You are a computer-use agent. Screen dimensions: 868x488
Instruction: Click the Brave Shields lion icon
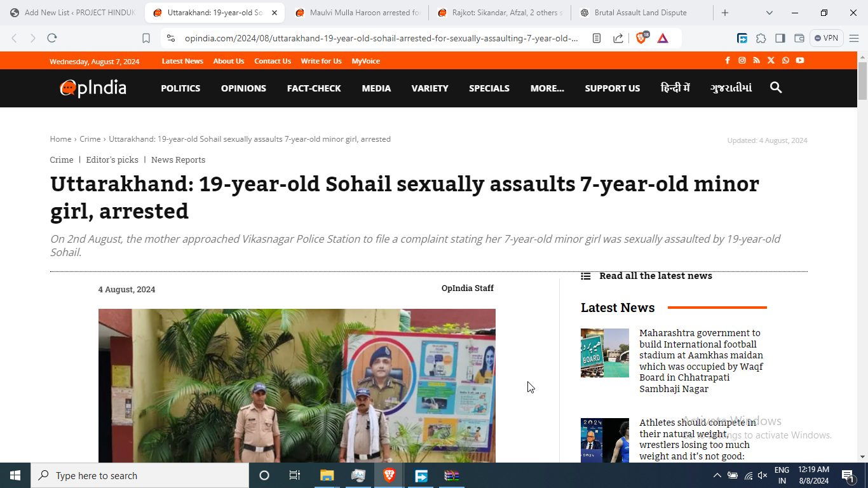[641, 38]
